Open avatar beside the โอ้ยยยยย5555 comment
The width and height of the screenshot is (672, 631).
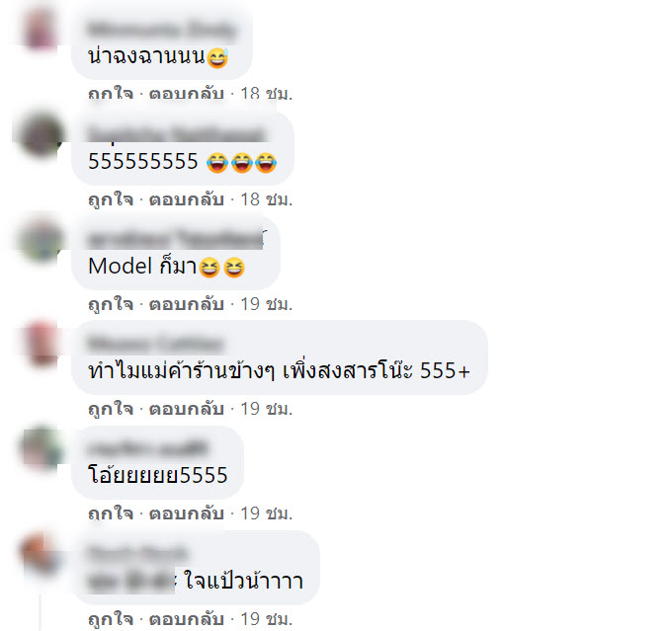pos(42,448)
